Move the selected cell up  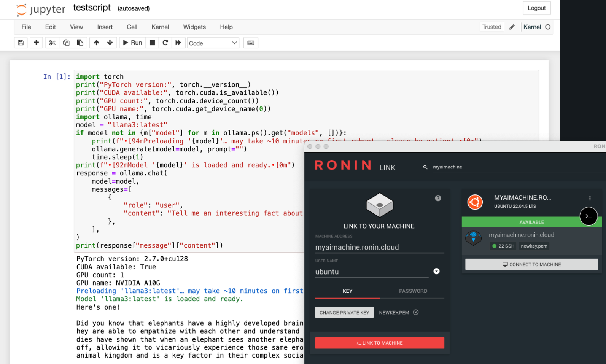pyautogui.click(x=96, y=43)
